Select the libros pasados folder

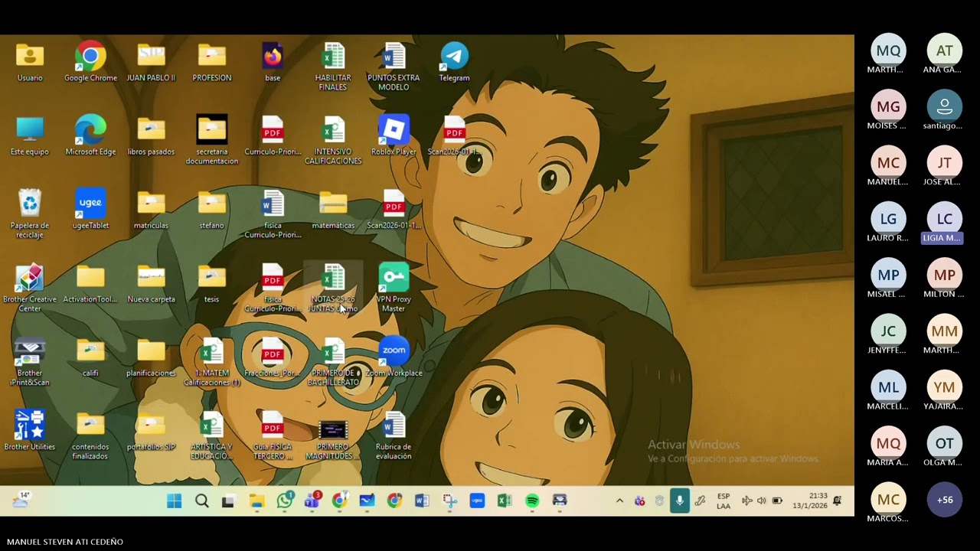click(151, 136)
